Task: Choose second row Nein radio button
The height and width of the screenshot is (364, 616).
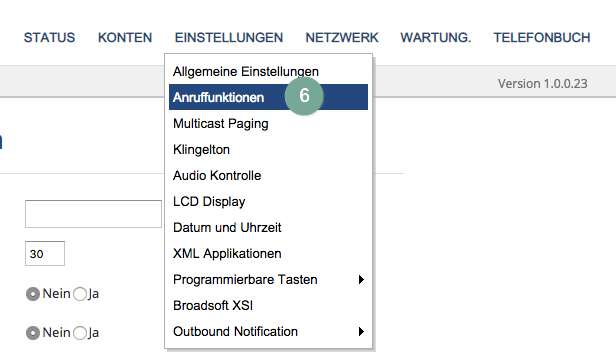Action: click(33, 333)
